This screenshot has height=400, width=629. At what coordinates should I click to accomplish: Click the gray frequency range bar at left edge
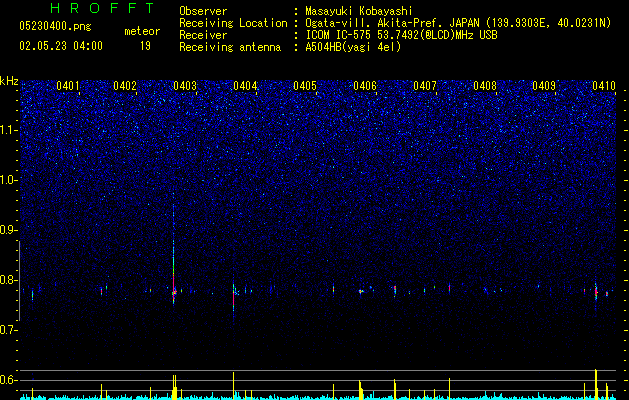click(19, 281)
